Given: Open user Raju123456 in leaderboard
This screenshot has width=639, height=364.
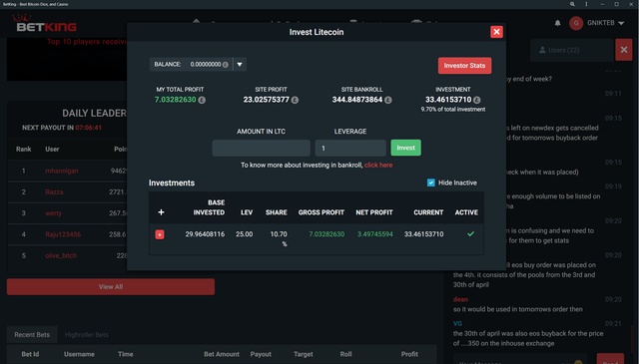Looking at the screenshot, I should point(63,234).
